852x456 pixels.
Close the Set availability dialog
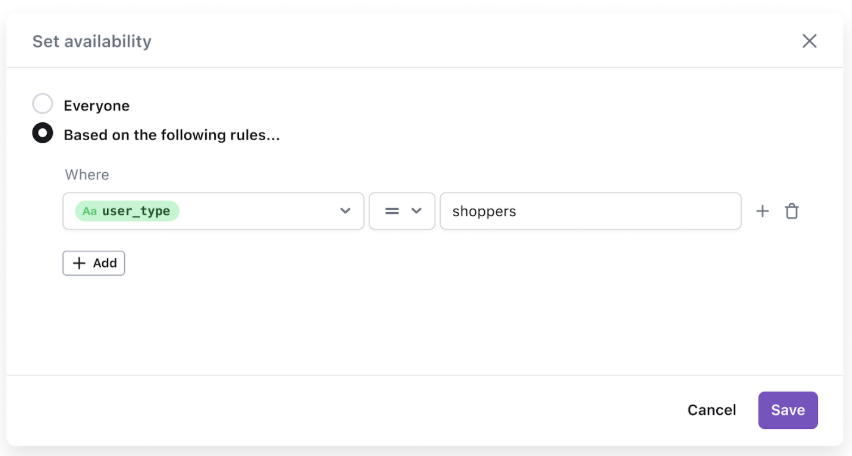point(809,41)
